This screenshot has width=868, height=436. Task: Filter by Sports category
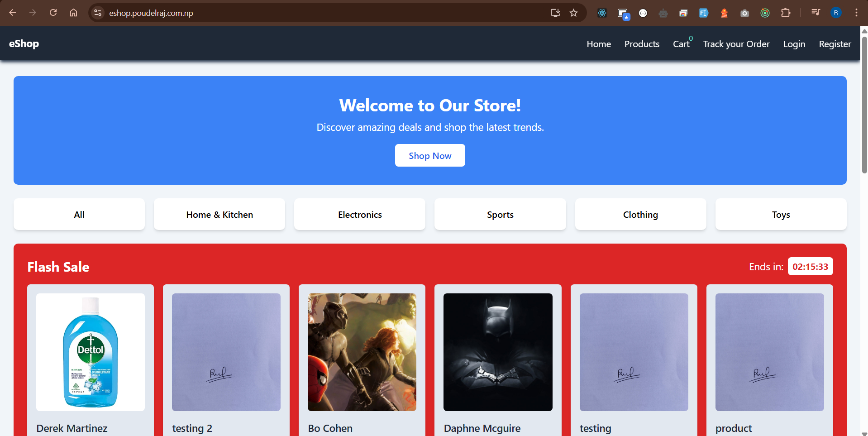[x=500, y=214]
